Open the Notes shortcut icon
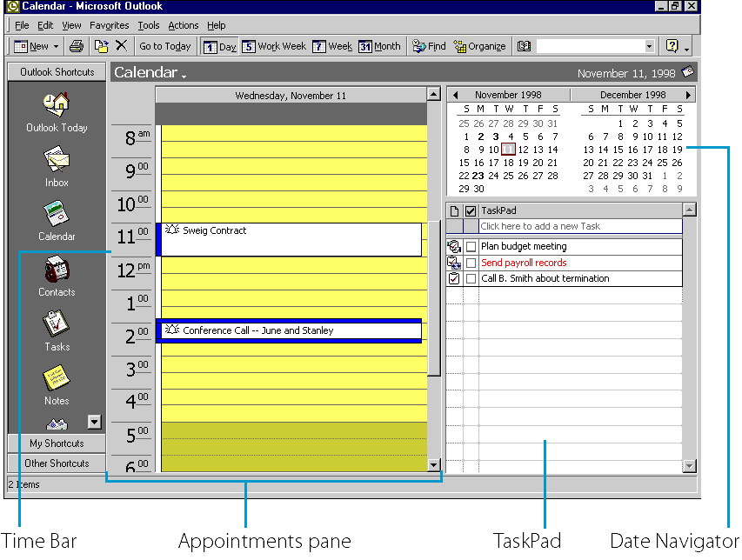This screenshot has height=560, width=742. coord(57,377)
